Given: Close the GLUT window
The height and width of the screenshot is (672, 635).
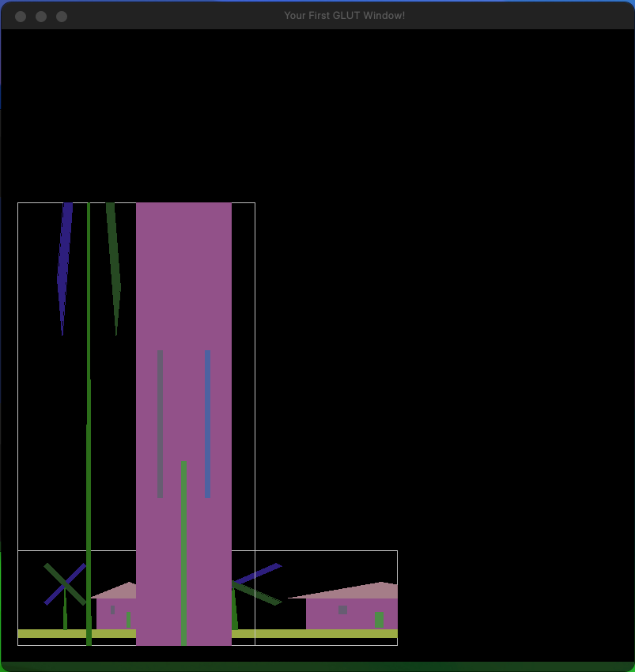Looking at the screenshot, I should (x=21, y=17).
